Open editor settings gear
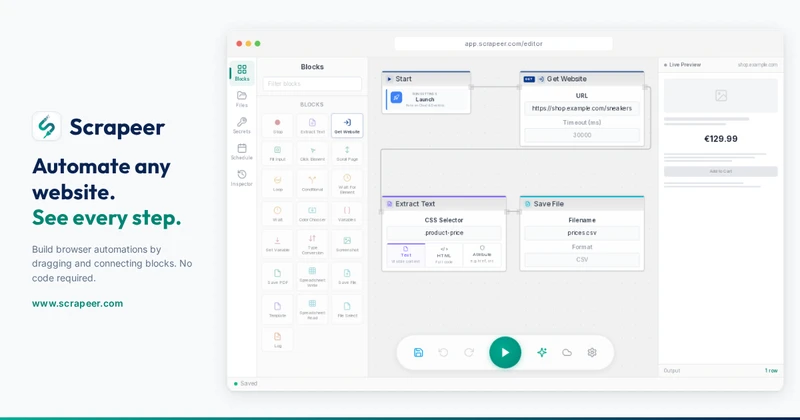Image resolution: width=800 pixels, height=420 pixels. [592, 353]
